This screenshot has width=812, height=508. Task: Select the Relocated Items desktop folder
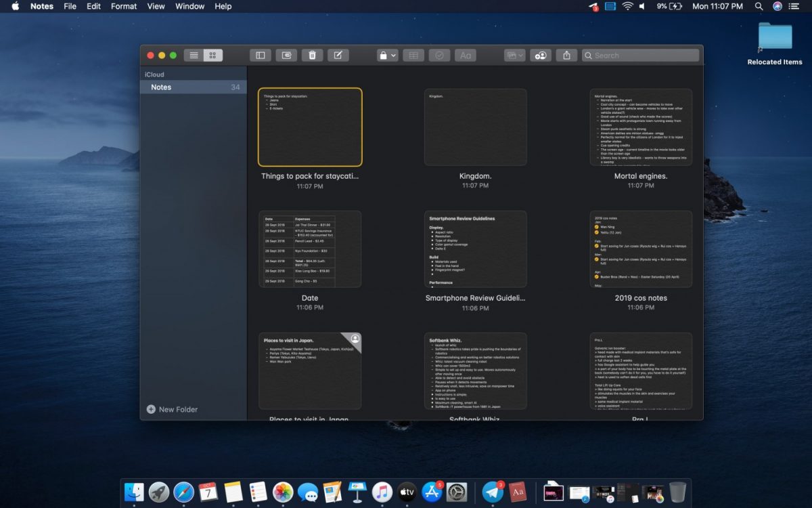pos(775,43)
